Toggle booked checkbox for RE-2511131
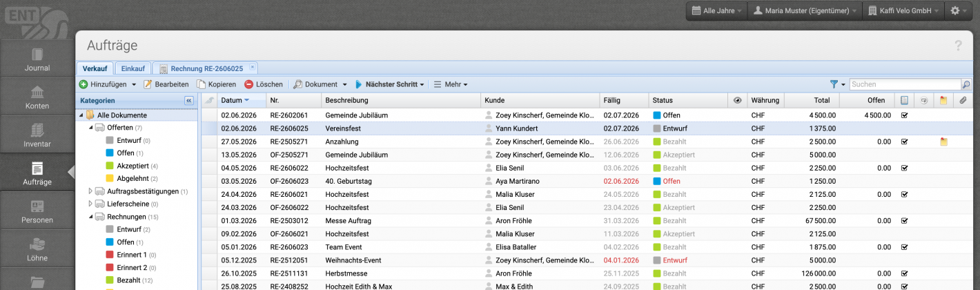 [904, 273]
